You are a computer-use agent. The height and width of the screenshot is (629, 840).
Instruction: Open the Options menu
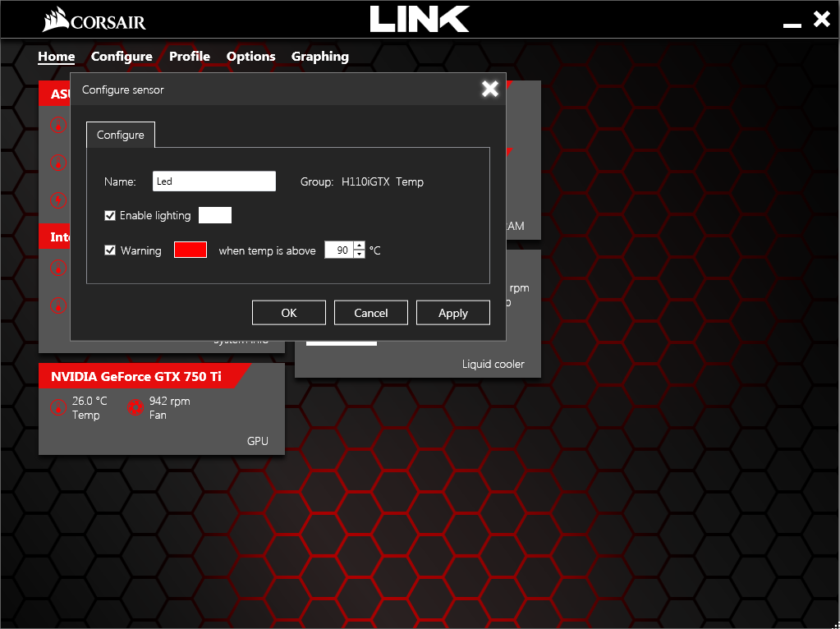coord(250,57)
